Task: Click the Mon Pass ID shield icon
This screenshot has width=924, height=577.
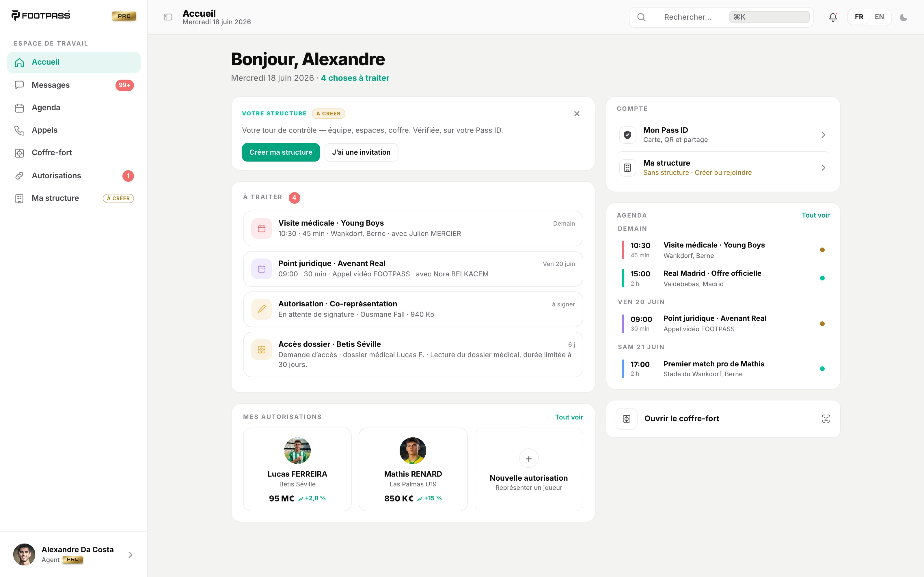Action: [627, 135]
